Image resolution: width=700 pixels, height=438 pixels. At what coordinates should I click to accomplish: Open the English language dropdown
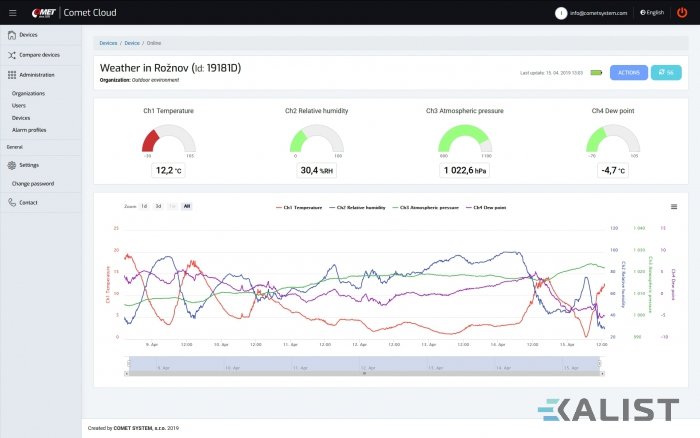(652, 13)
